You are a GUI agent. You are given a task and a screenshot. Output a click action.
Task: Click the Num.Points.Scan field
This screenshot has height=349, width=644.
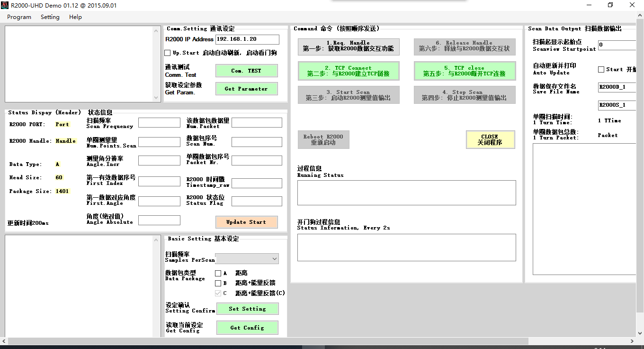pyautogui.click(x=159, y=142)
